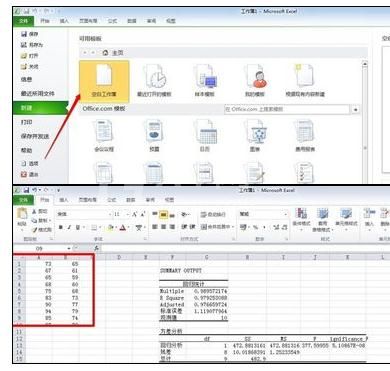
Task: Click the Decrease Font Size icon
Action: point(143,214)
